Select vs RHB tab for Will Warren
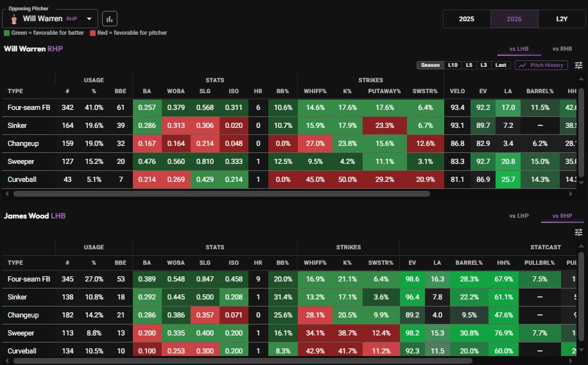 pyautogui.click(x=562, y=49)
